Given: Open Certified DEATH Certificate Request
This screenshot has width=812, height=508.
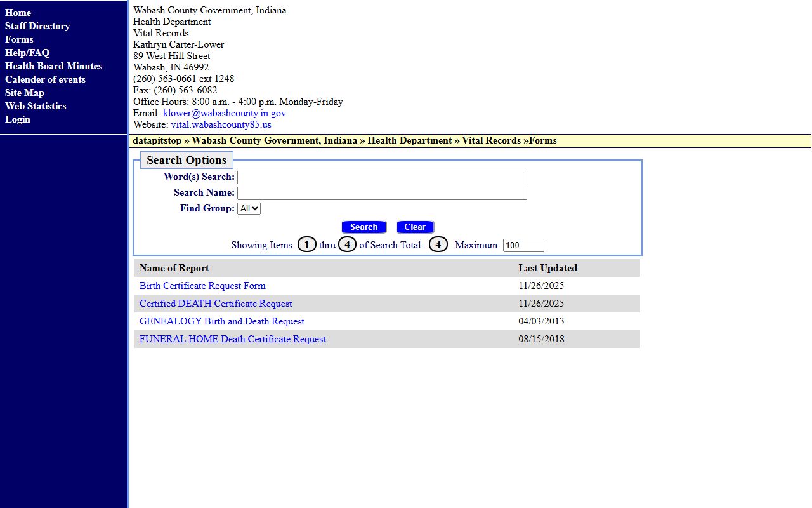Looking at the screenshot, I should pyautogui.click(x=216, y=304).
